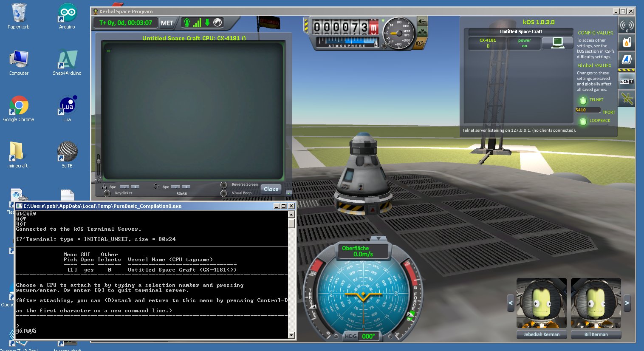Show next crew portrait with right arrow
Image resolution: width=644 pixels, height=351 pixels.
tap(627, 303)
